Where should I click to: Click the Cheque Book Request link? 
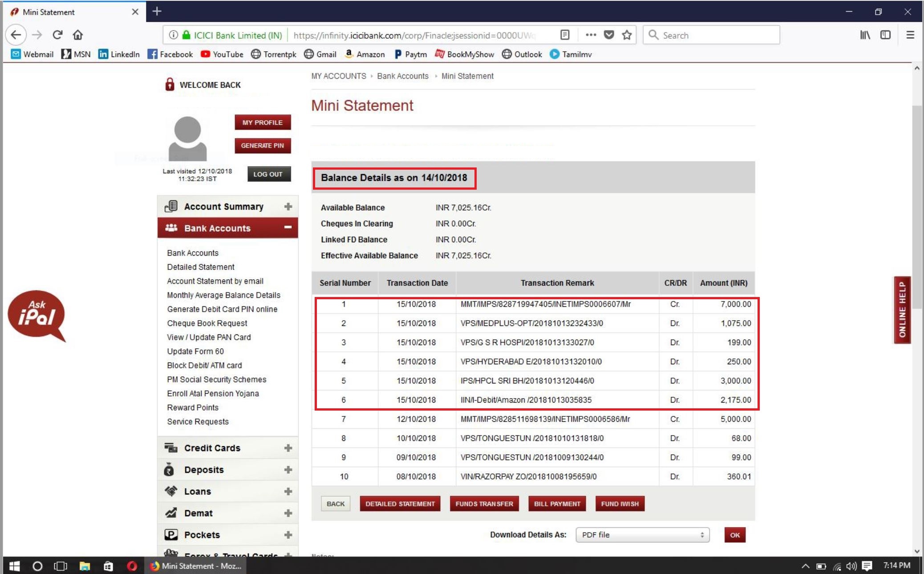click(207, 323)
